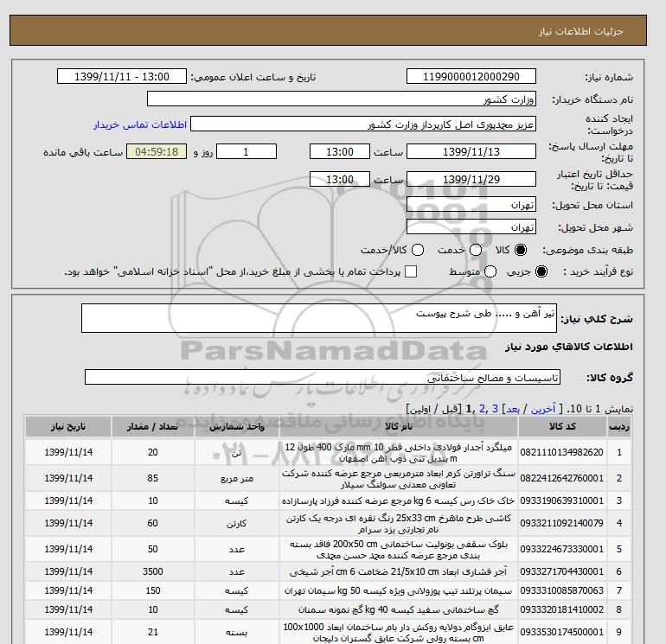Click quantity 150 in the سیمان row
This screenshot has width=666, height=644.
[x=152, y=590]
